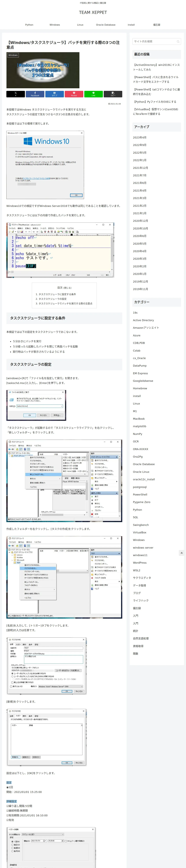Open the VirtualBox category

coord(140,532)
